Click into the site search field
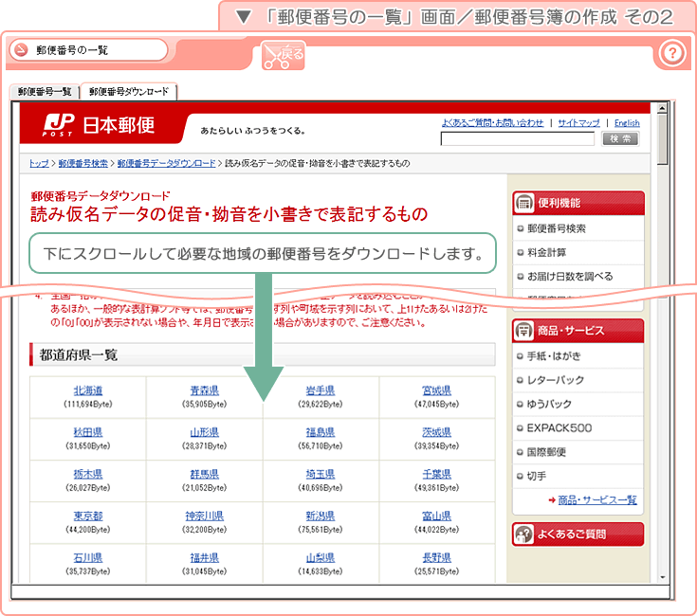697x616 pixels. tap(517, 138)
